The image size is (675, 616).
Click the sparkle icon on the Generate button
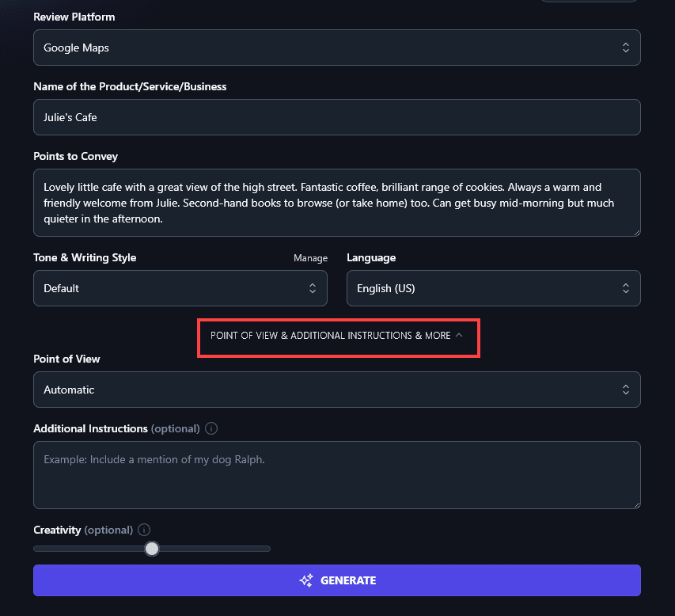305,580
